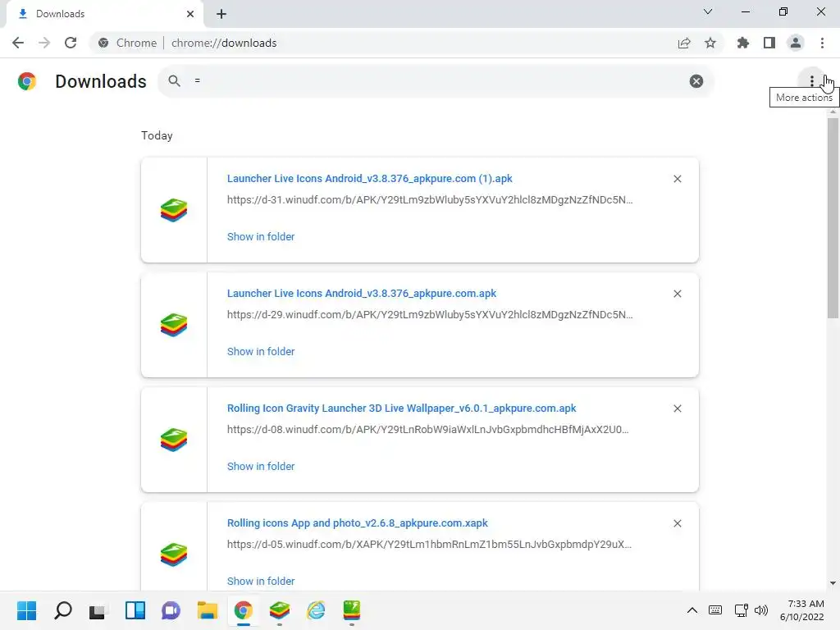This screenshot has height=630, width=840.
Task: Click the Share this page icon
Action: click(x=684, y=43)
